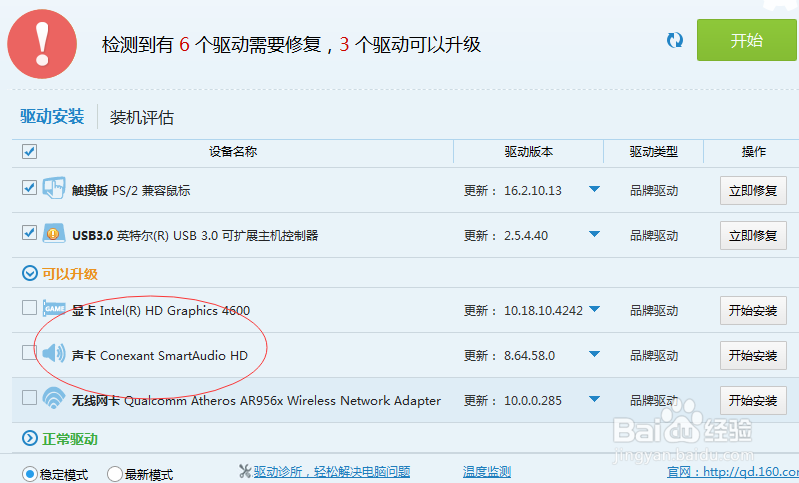The image size is (799, 483).
Task: Click the touchpad device icon
Action: [54, 189]
